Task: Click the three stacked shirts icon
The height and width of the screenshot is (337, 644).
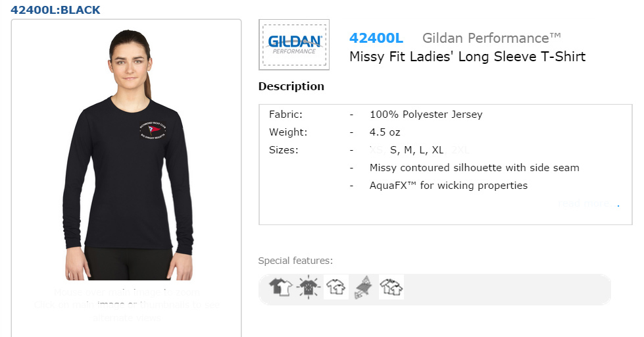Action: pyautogui.click(x=391, y=287)
